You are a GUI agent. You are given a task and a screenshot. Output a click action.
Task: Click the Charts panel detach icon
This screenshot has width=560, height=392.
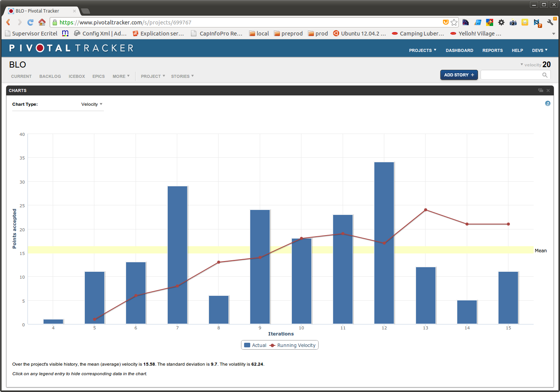[541, 90]
